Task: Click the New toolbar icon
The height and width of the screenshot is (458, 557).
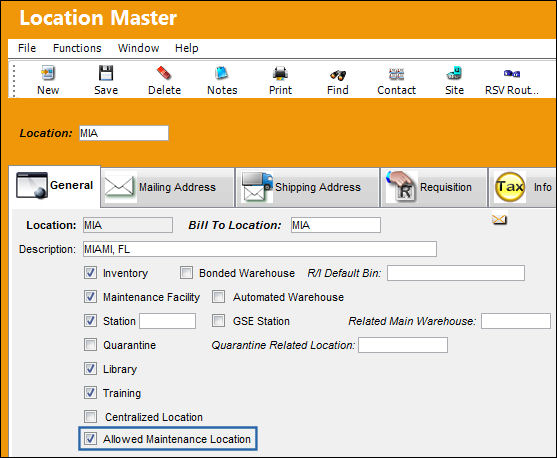Action: pyautogui.click(x=48, y=73)
